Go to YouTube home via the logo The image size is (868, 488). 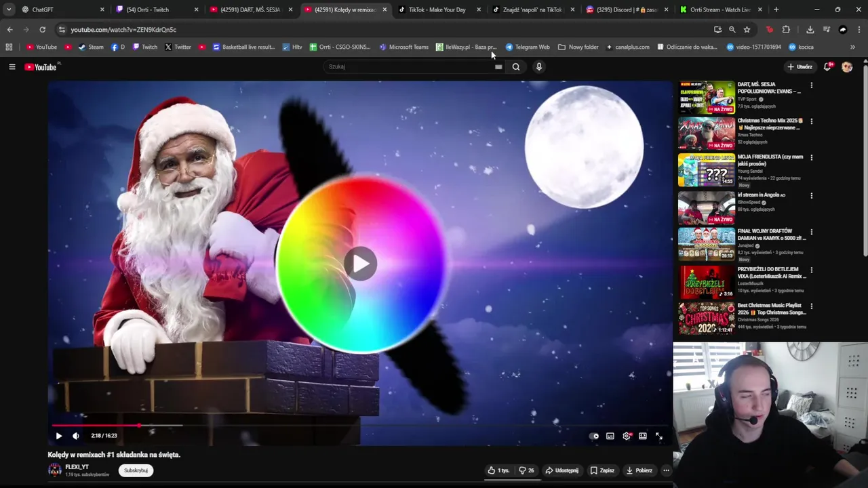point(41,66)
